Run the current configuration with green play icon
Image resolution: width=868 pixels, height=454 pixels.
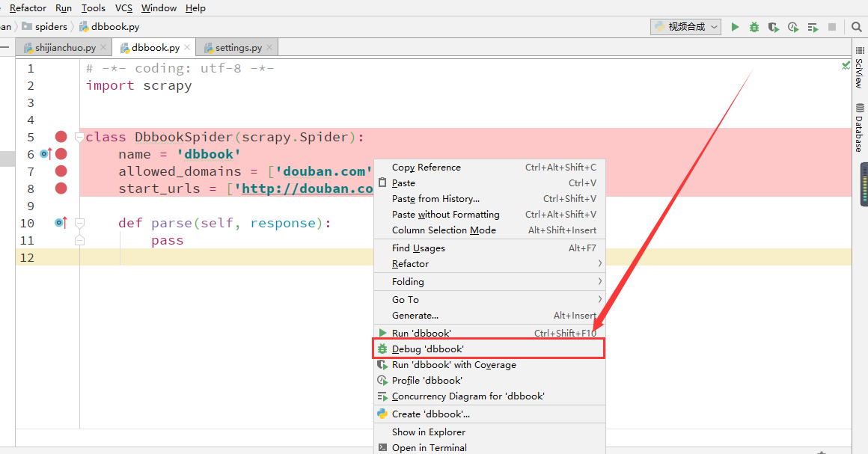[x=735, y=27]
